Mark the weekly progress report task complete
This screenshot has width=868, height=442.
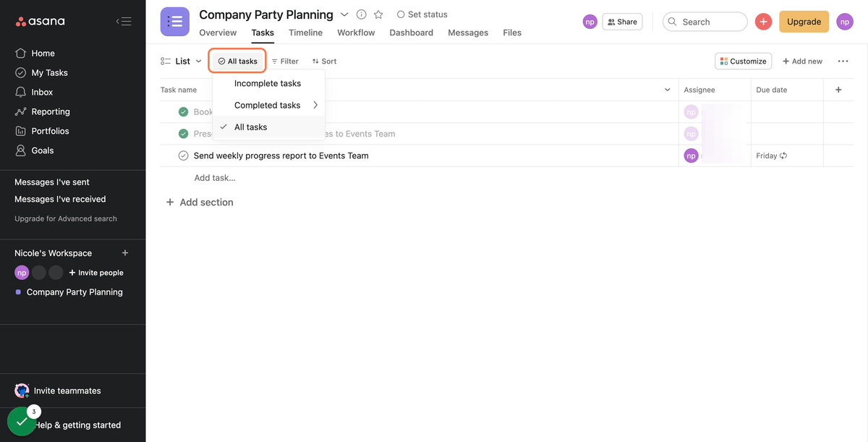click(183, 156)
